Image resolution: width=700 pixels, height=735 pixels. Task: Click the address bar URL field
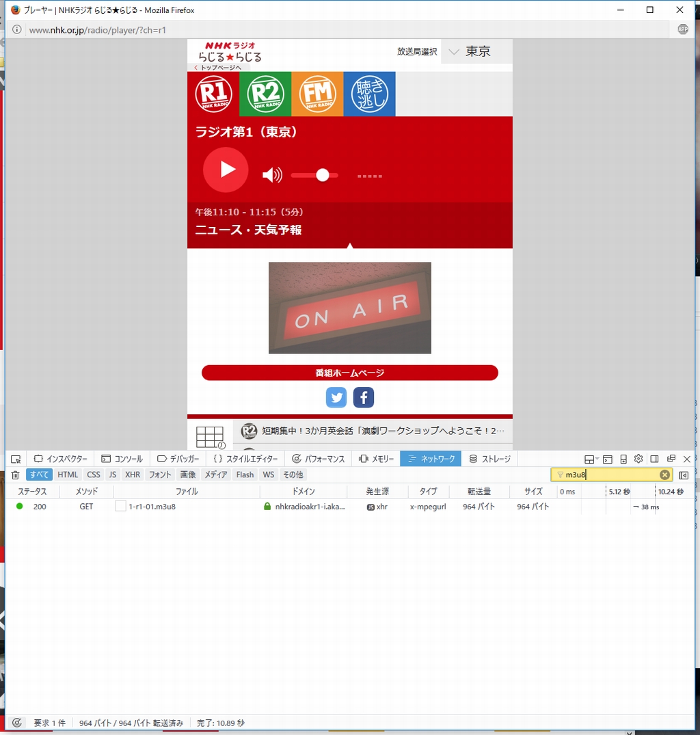coord(347,30)
